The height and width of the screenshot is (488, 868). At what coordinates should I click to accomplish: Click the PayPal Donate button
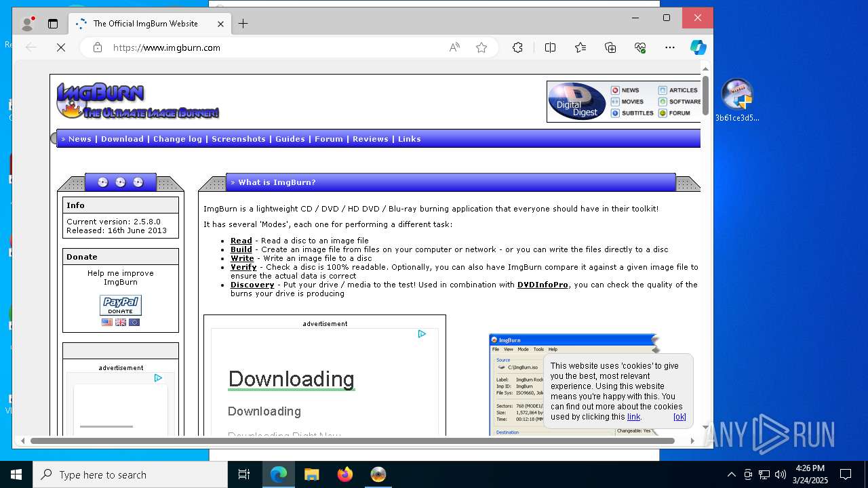tap(121, 305)
